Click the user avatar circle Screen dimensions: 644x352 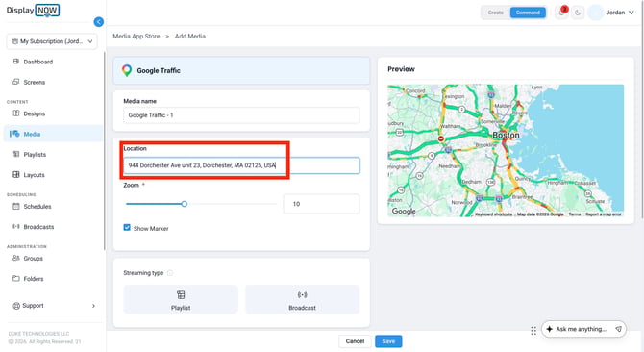coord(596,13)
